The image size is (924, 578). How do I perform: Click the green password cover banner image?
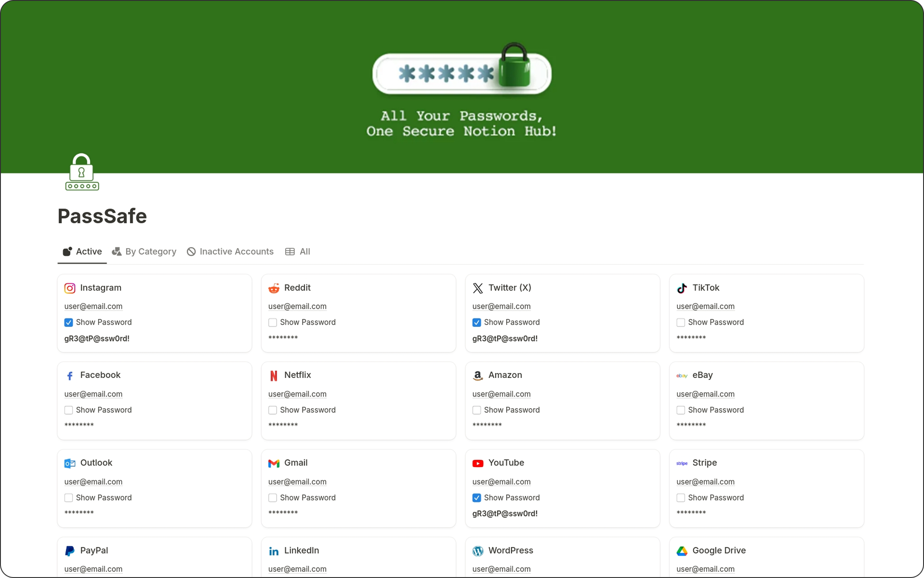click(462, 87)
